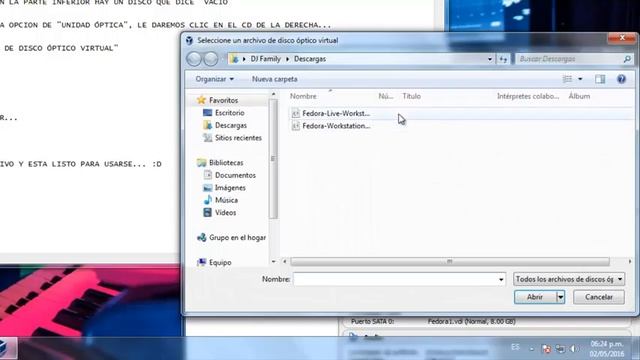
Task: Click the horizontal scrollbar of file list
Action: [450, 261]
